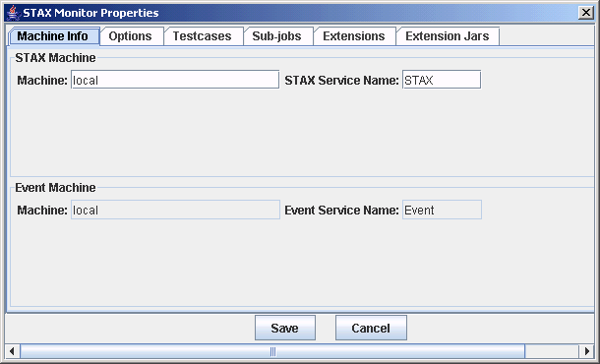This screenshot has width=600, height=364.
Task: Click the Event Machine group label
Action: point(55,188)
